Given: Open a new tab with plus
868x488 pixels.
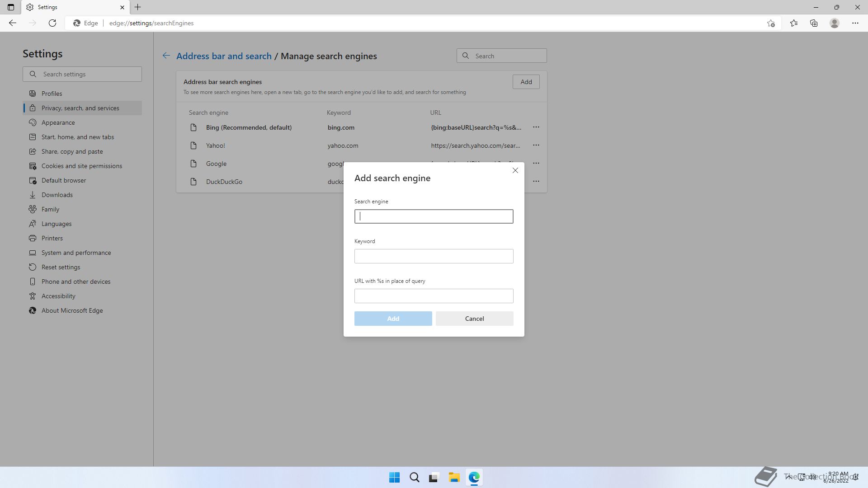Looking at the screenshot, I should 138,7.
